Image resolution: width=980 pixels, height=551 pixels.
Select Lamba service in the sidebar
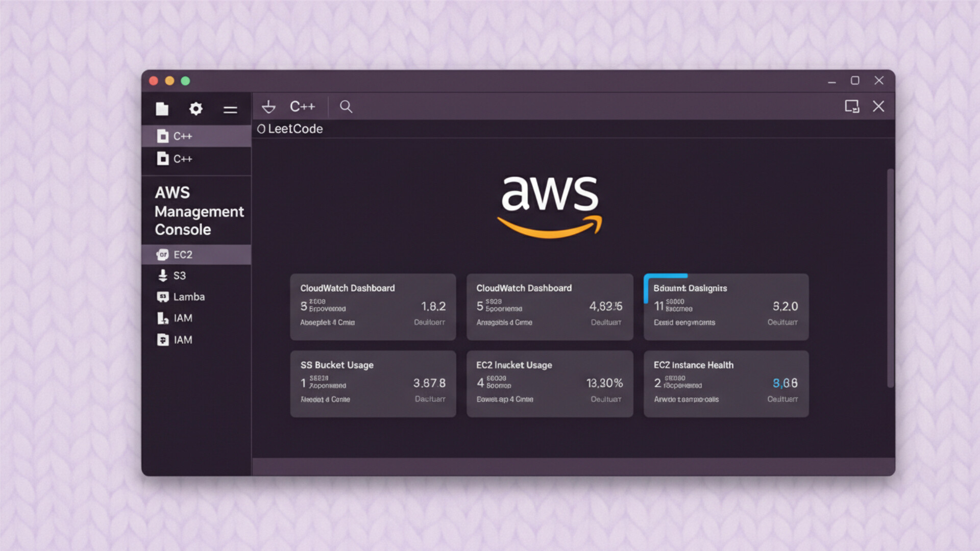[x=188, y=297]
